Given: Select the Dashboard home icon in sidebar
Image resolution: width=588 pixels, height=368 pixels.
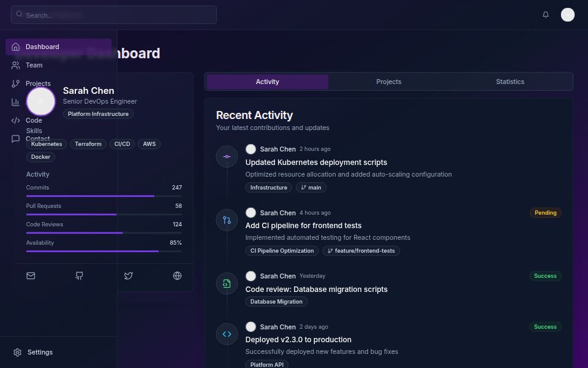Looking at the screenshot, I should click(15, 47).
